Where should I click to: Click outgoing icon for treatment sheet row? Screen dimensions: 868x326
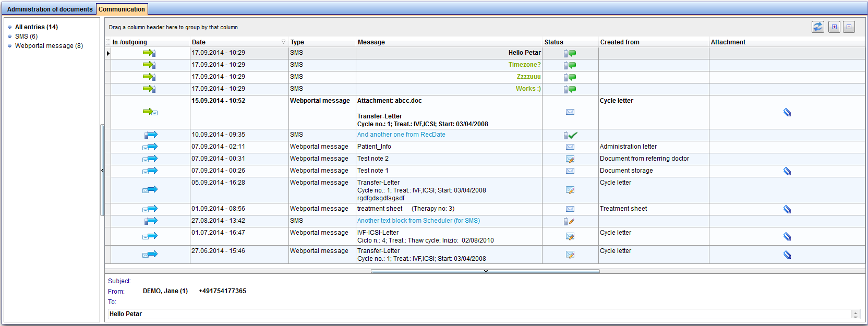[150, 209]
